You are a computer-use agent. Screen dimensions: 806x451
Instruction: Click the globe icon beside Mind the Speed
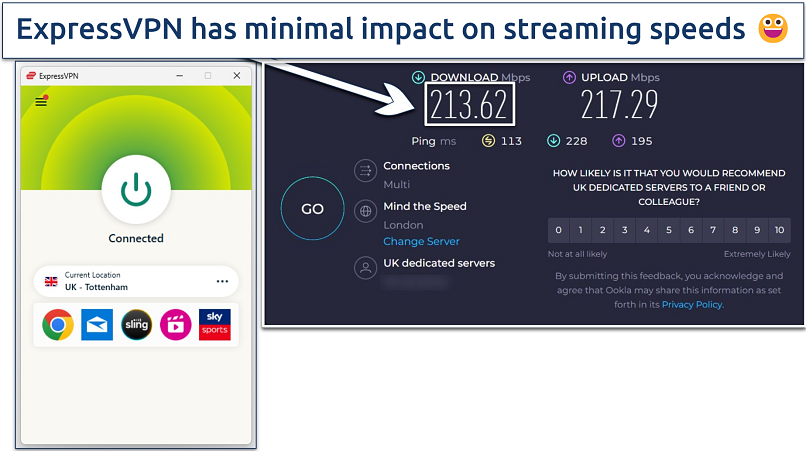click(x=365, y=211)
